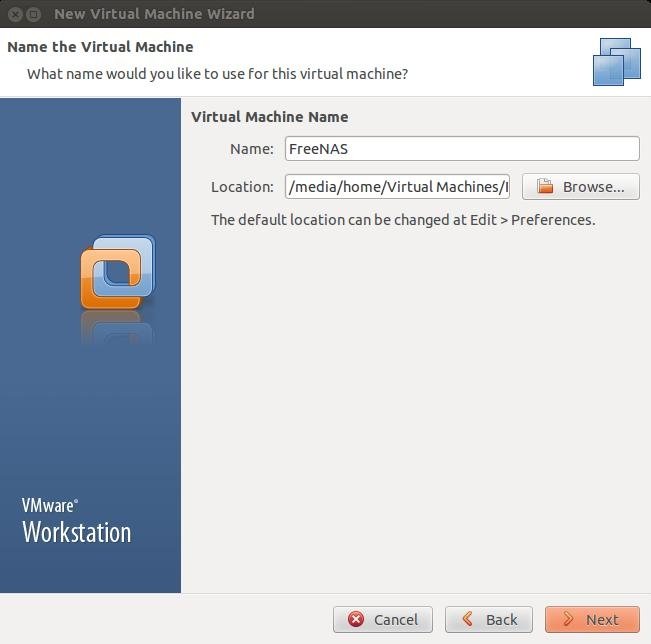Click the "Virtual Machine Name" heading

point(269,117)
